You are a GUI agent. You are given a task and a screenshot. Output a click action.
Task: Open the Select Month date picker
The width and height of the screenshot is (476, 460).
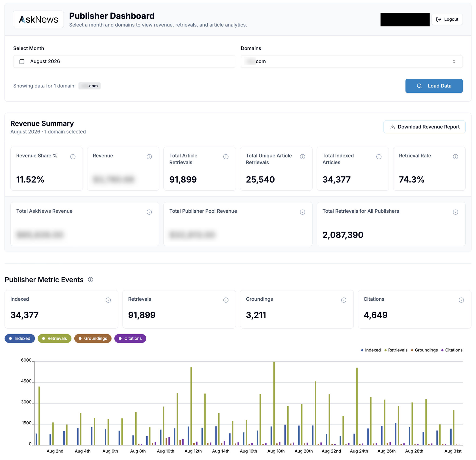coord(124,62)
